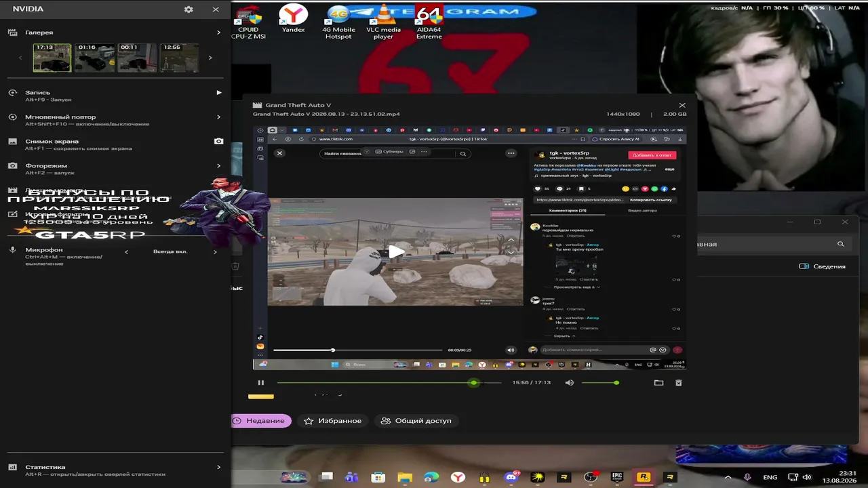Click the ENG language indicator in the taskbar
The image size is (868, 488).
click(x=770, y=477)
